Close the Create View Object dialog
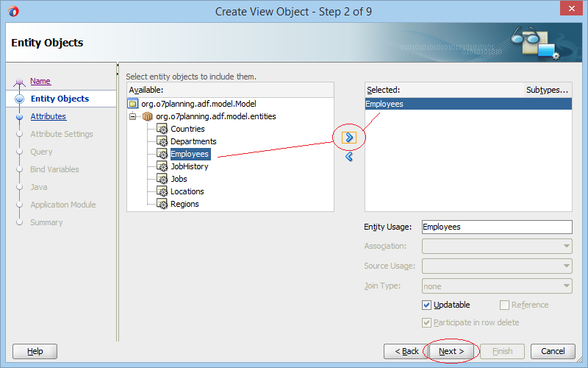This screenshot has width=588, height=368. pos(571,8)
